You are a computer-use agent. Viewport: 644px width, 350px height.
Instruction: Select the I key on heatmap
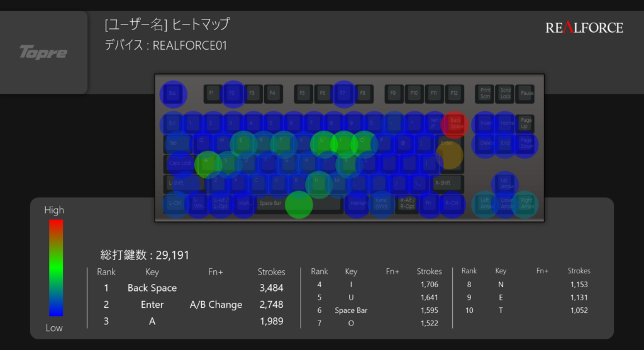point(343,144)
